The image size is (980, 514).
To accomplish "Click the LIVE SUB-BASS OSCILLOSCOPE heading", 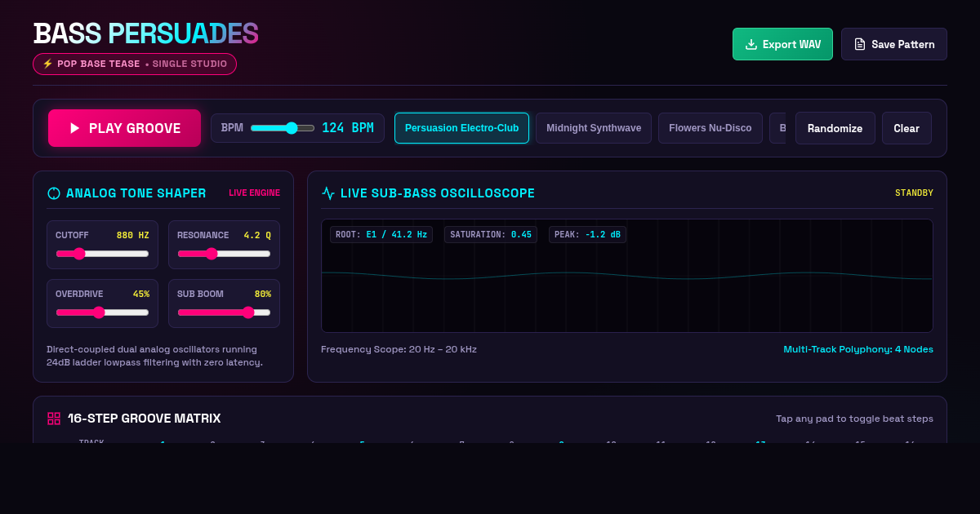I will point(438,193).
